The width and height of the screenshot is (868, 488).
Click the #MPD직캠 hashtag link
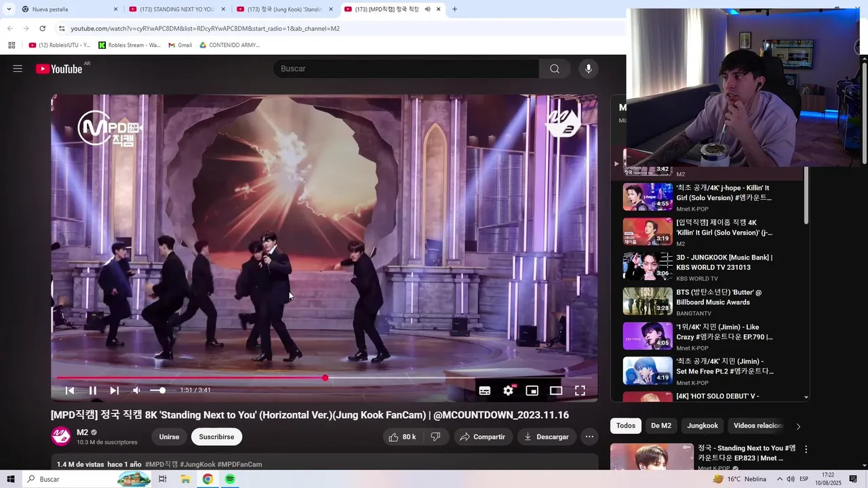161,464
